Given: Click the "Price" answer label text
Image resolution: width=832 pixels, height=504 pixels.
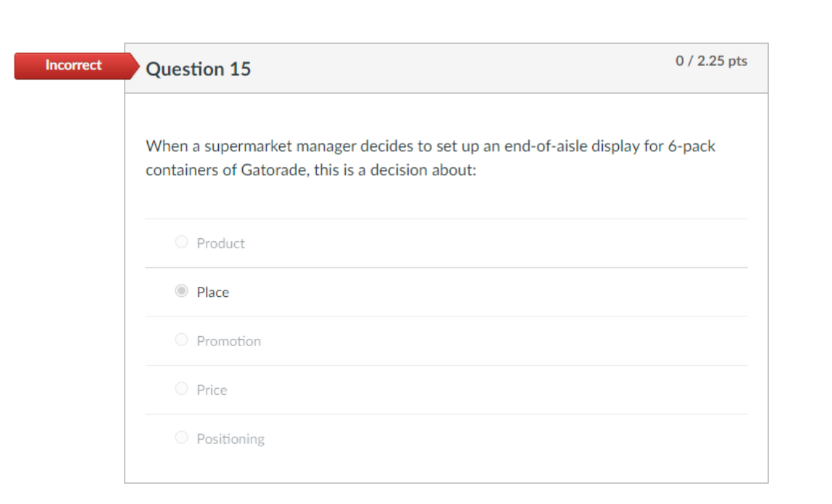Looking at the screenshot, I should point(212,390).
